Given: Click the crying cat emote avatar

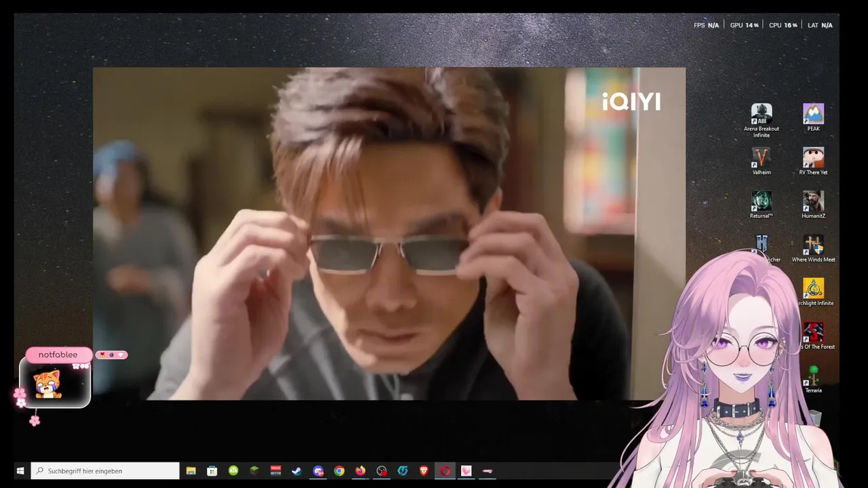Looking at the screenshot, I should tap(47, 384).
